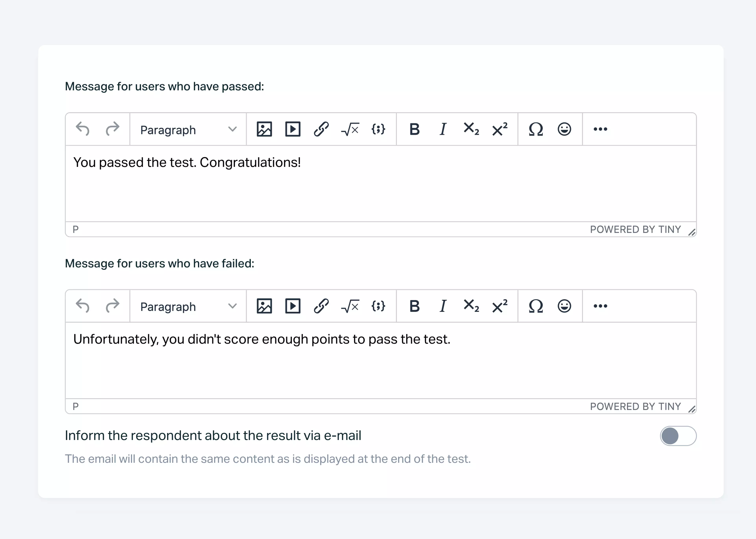Click into the failed message text area
The height and width of the screenshot is (539, 756).
(380, 365)
